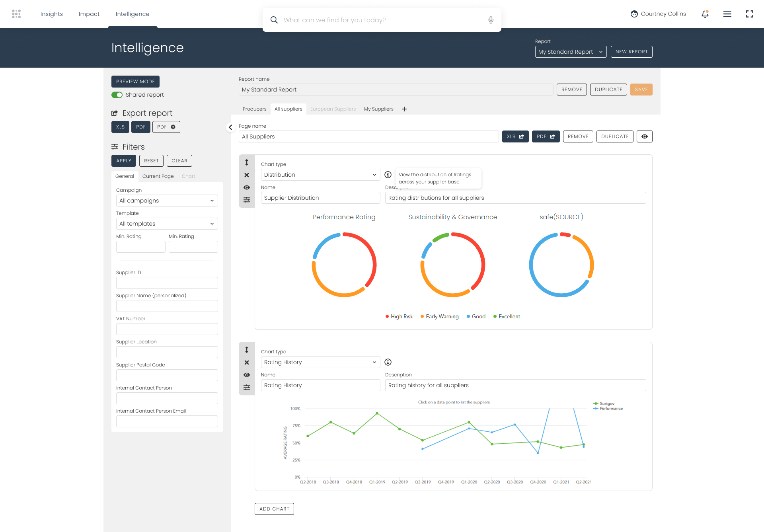Image resolution: width=764 pixels, height=532 pixels.
Task: Delete the Rating History chart X icon
Action: [x=247, y=362]
